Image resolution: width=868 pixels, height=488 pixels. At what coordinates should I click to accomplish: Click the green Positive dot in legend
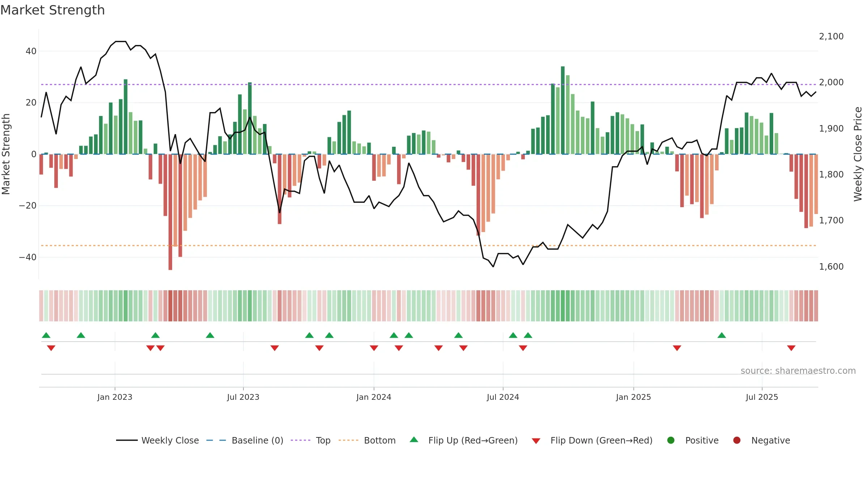tap(671, 440)
